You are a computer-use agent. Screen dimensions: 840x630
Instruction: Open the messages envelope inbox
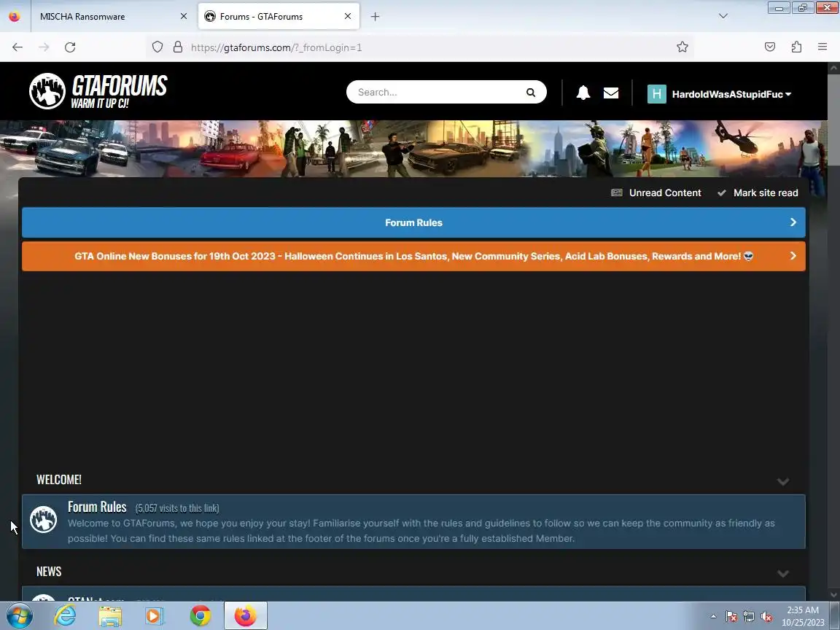[x=611, y=93]
